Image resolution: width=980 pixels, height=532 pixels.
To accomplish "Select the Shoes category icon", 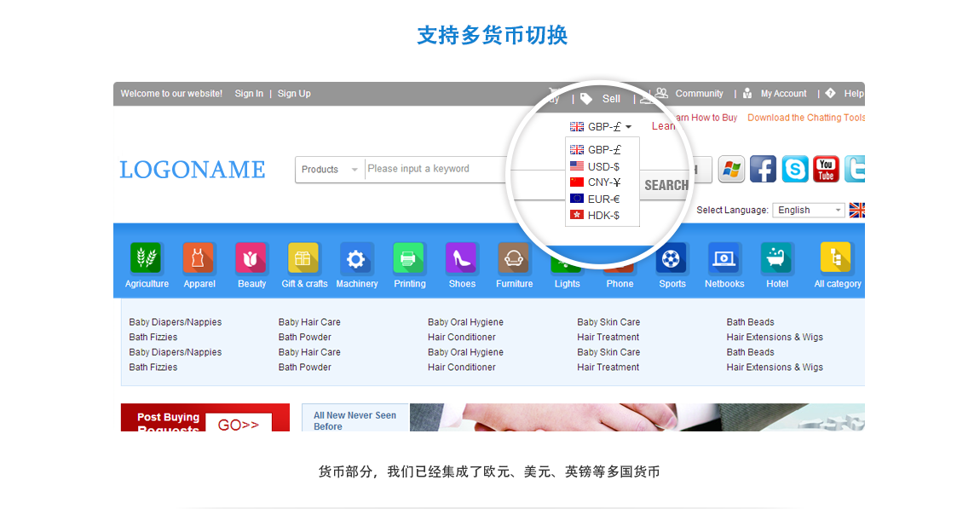I will tap(462, 257).
